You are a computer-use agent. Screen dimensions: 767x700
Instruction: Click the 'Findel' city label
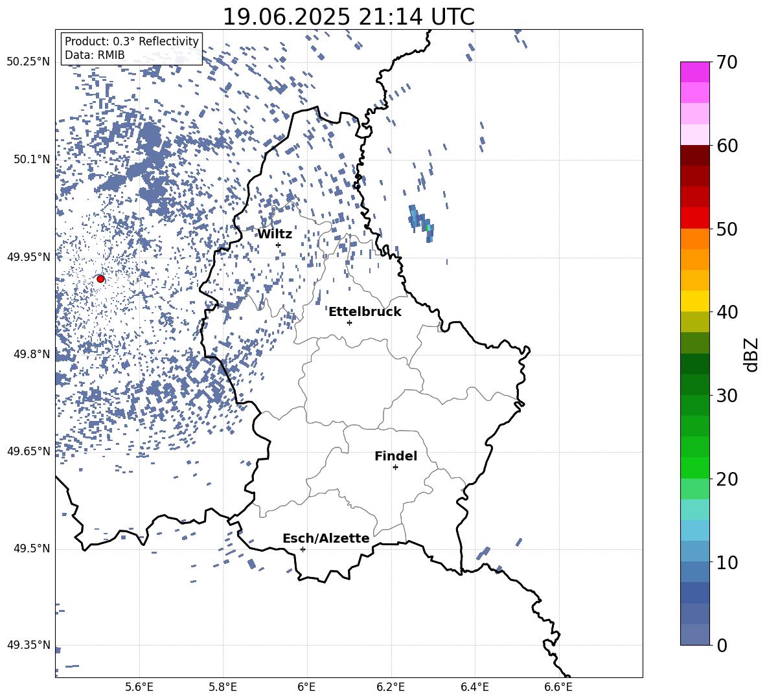coord(396,456)
